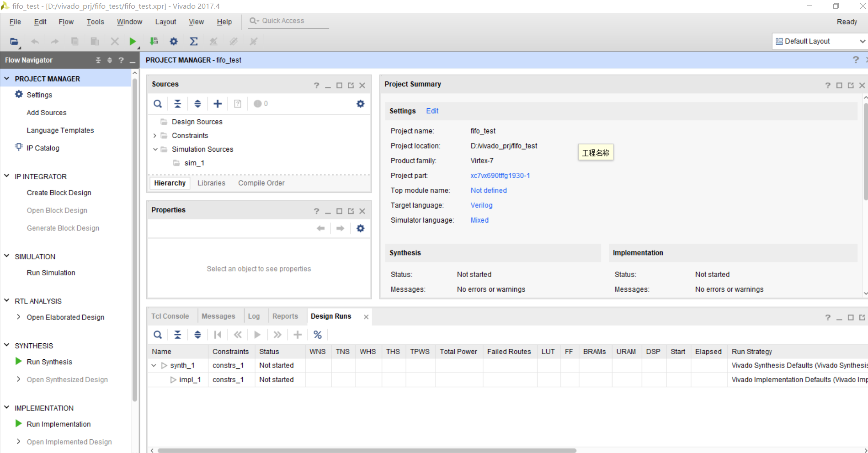The width and height of the screenshot is (868, 453).
Task: Collapse all icon in Flow Navigator header
Action: [98, 60]
